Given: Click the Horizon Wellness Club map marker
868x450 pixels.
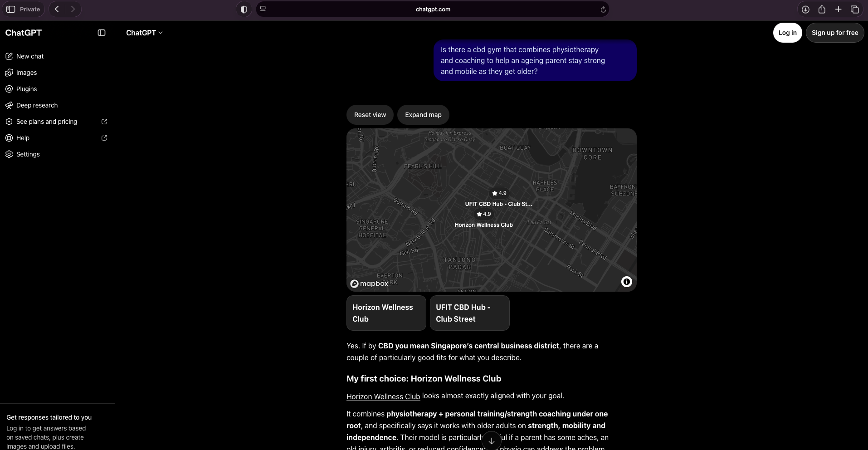Looking at the screenshot, I should (484, 214).
